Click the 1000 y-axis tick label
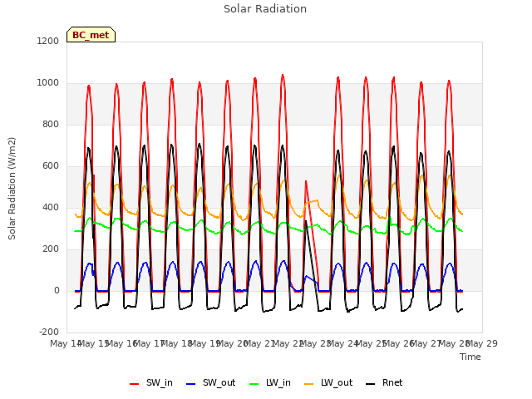 pos(48,83)
